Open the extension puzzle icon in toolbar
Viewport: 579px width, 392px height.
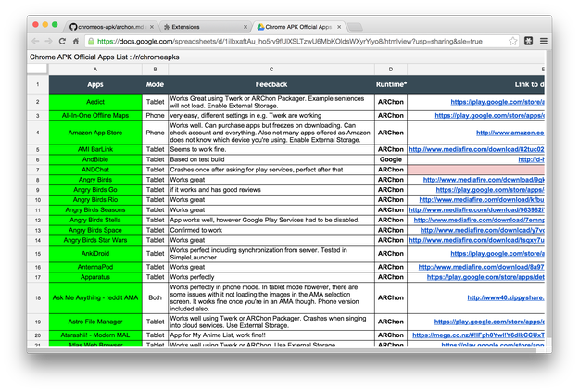[x=528, y=41]
